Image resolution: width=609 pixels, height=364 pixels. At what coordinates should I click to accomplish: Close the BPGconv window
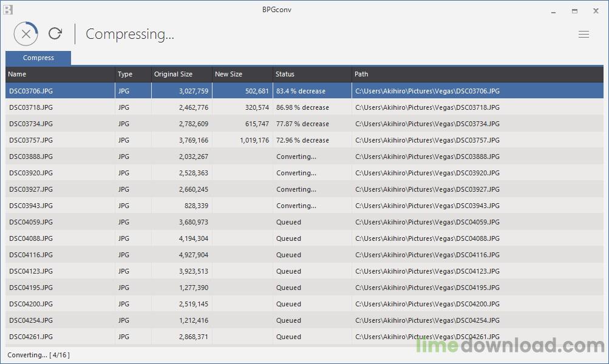coord(596,11)
